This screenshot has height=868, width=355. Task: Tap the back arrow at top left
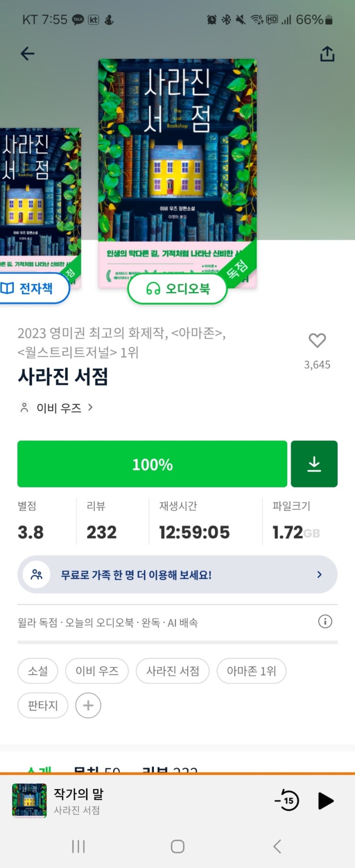(28, 54)
